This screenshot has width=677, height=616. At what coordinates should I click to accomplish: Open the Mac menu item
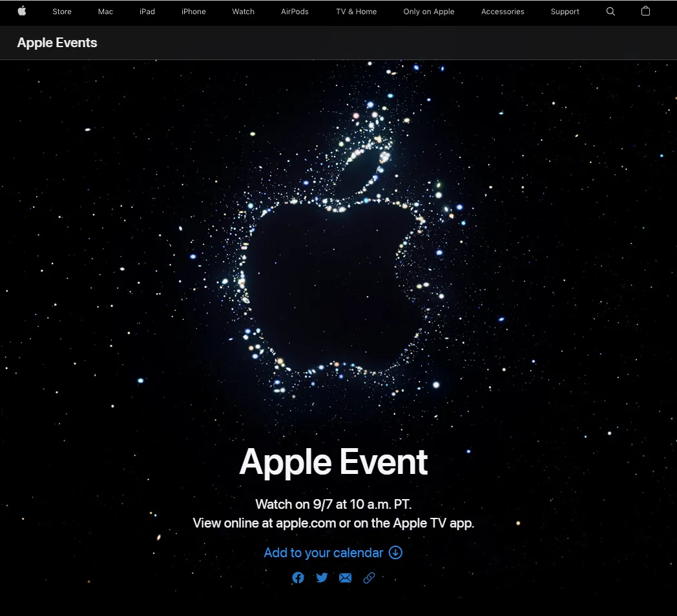[105, 12]
